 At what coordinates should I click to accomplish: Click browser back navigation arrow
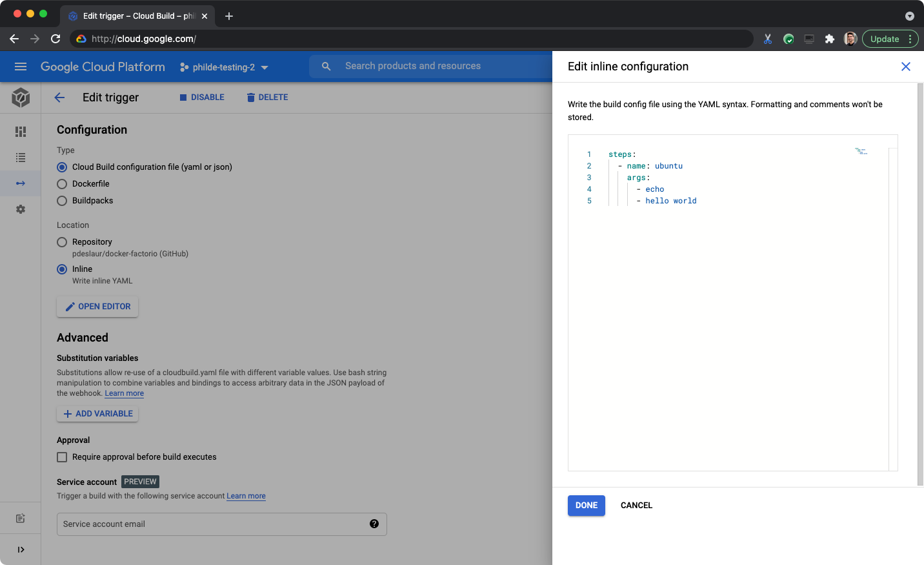click(x=14, y=39)
